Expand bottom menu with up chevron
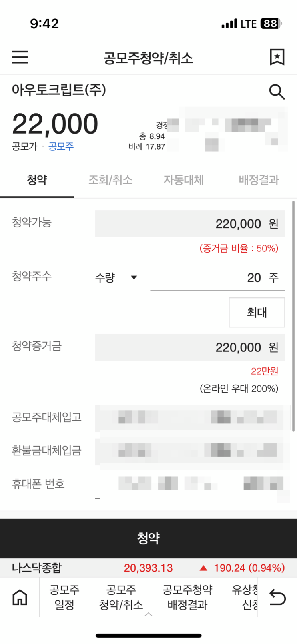 tap(148, 614)
